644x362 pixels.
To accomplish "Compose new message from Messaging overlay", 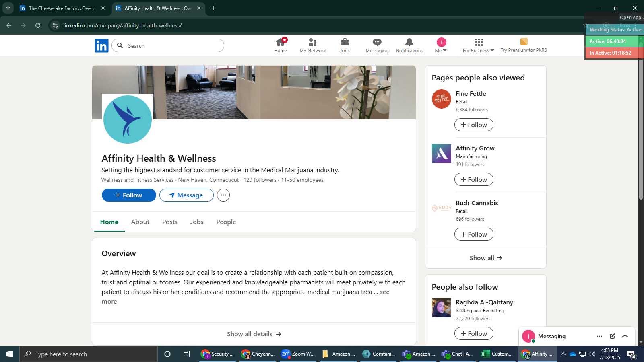I will pyautogui.click(x=612, y=336).
